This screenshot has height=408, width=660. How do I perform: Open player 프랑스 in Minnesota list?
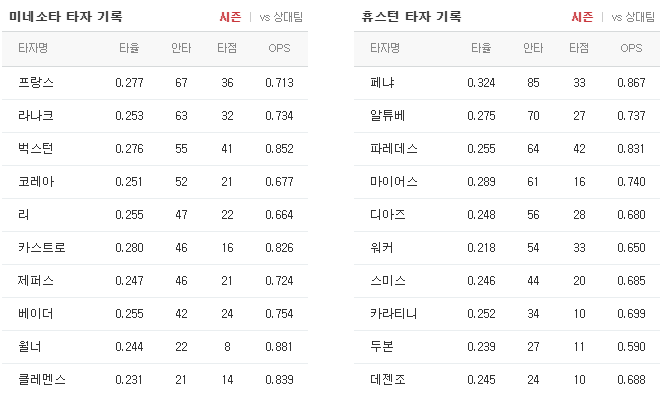point(36,82)
